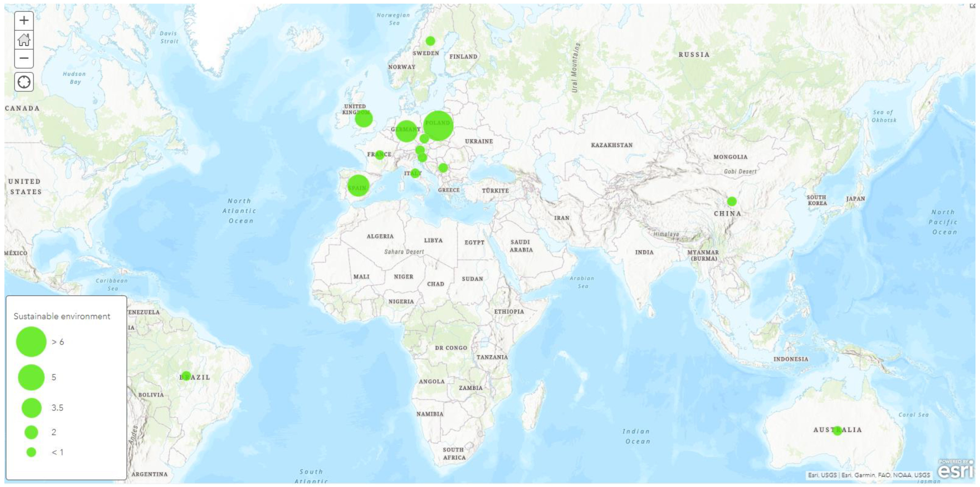The height and width of the screenshot is (487, 980).
Task: Open the Esri logo link
Action: 955,470
